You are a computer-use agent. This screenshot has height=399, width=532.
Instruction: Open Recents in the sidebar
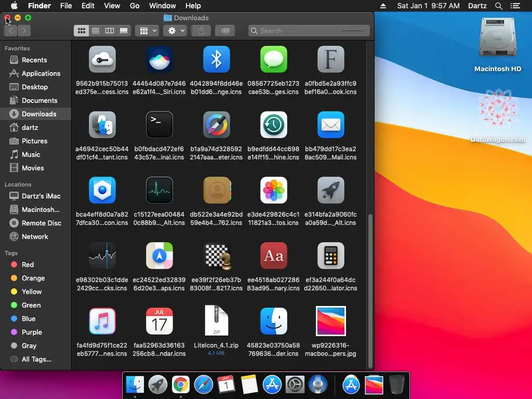coord(36,60)
